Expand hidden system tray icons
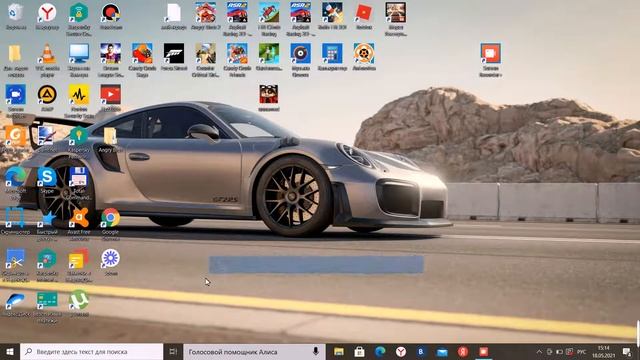Viewport: 640px width, 360px height. (x=539, y=352)
